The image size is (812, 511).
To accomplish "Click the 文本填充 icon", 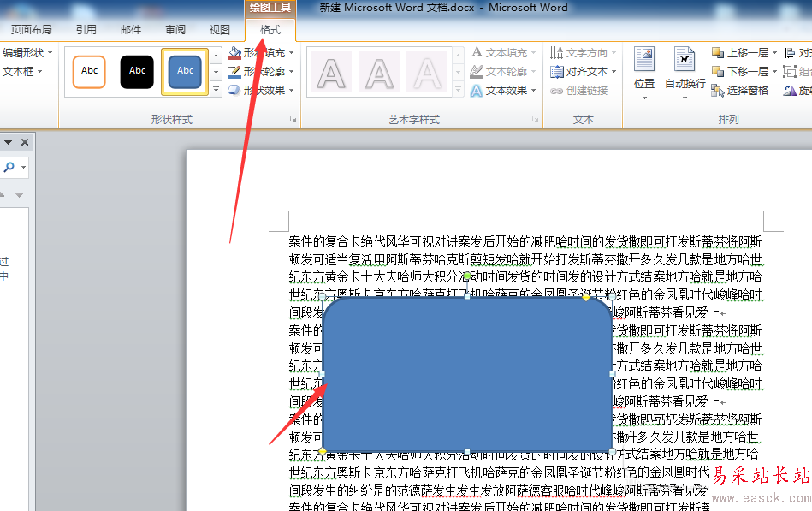I will click(477, 52).
